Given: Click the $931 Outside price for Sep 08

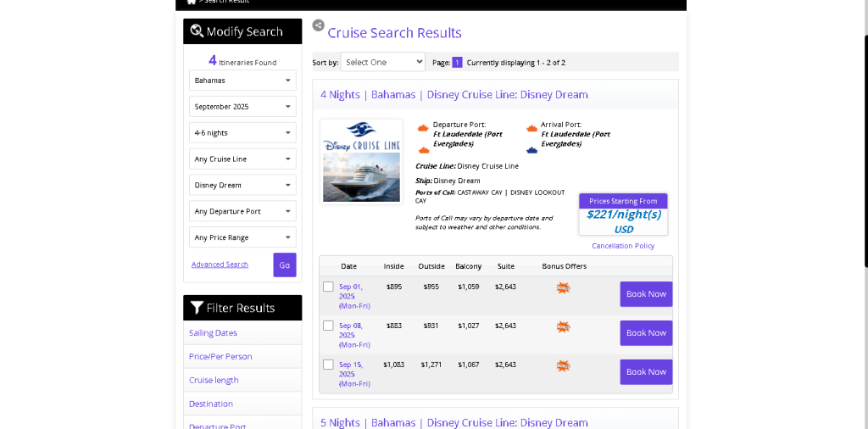Looking at the screenshot, I should point(431,326).
